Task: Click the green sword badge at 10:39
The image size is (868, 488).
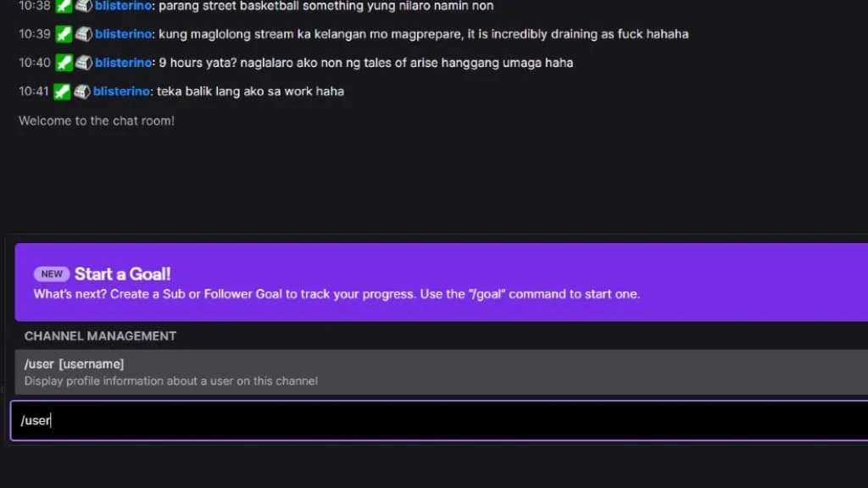Action: pos(64,34)
